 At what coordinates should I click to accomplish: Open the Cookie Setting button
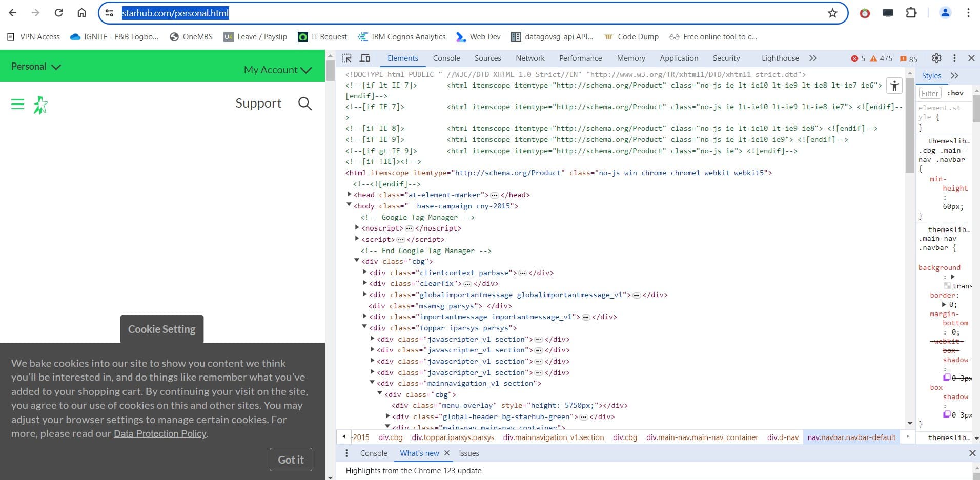click(161, 329)
